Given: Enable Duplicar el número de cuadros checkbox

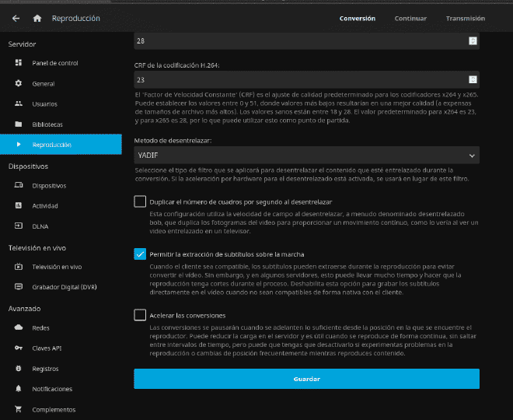Looking at the screenshot, I should click(140, 201).
